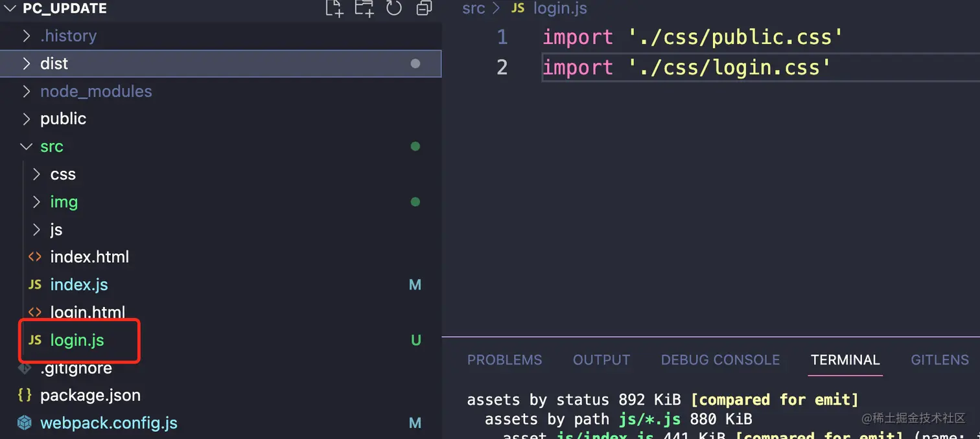This screenshot has width=980, height=439.
Task: Switch to the OUTPUT panel tab
Action: pyautogui.click(x=601, y=360)
